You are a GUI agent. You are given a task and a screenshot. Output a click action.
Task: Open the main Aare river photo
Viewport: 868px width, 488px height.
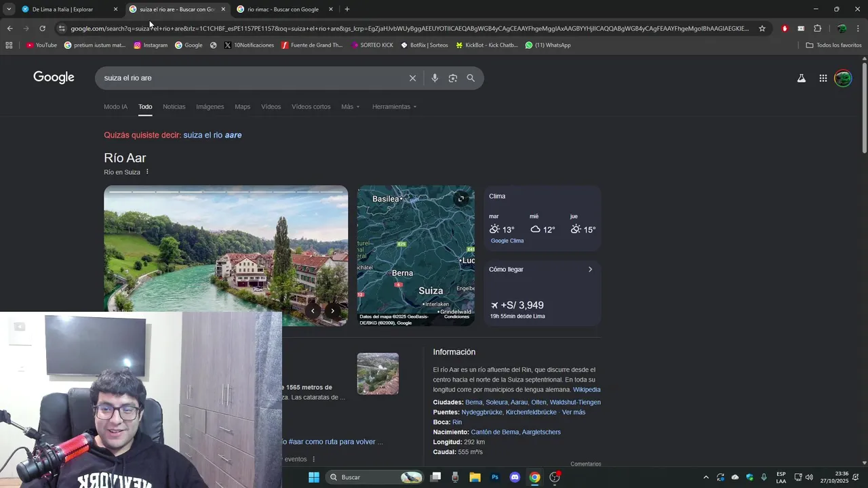(x=226, y=248)
